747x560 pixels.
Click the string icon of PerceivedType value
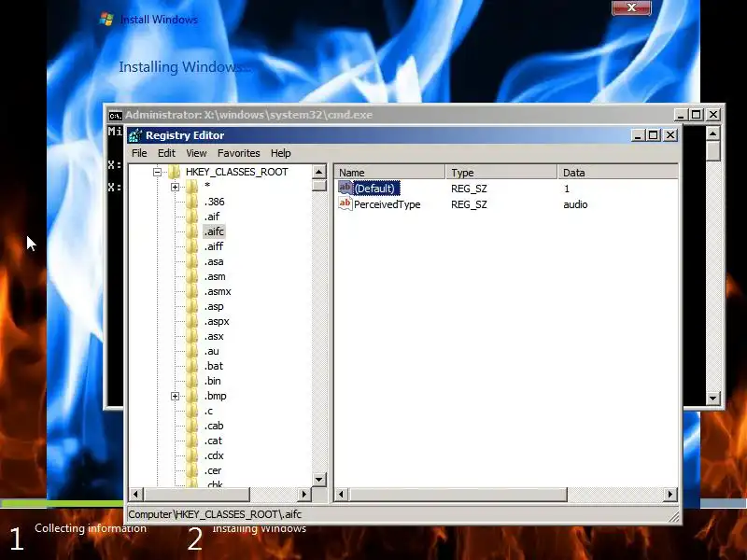(345, 203)
